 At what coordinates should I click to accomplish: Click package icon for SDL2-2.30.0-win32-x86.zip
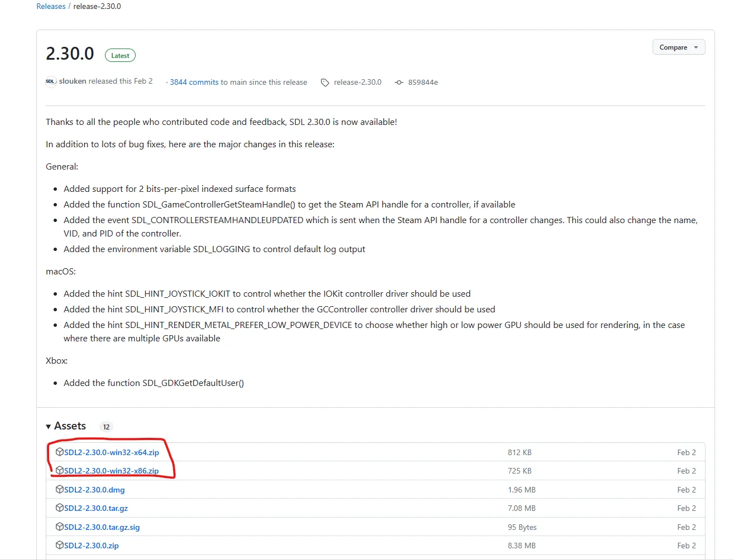60,470
